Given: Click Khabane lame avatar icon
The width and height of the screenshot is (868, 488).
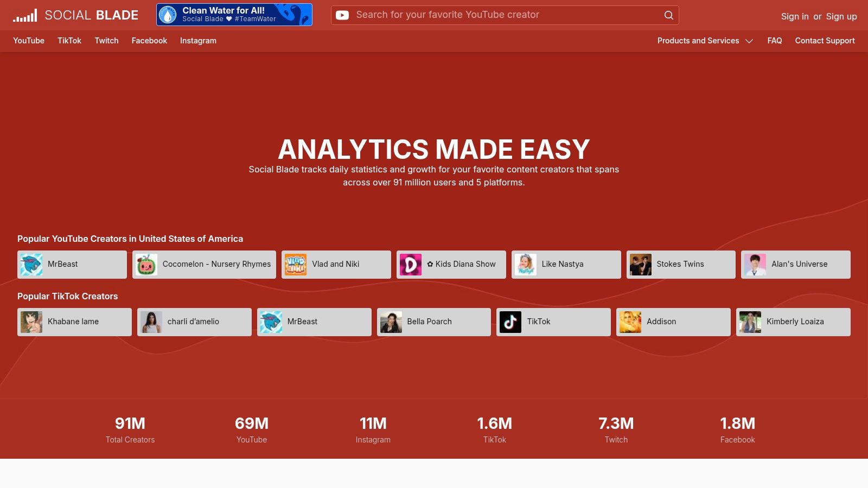Looking at the screenshot, I should [x=31, y=322].
